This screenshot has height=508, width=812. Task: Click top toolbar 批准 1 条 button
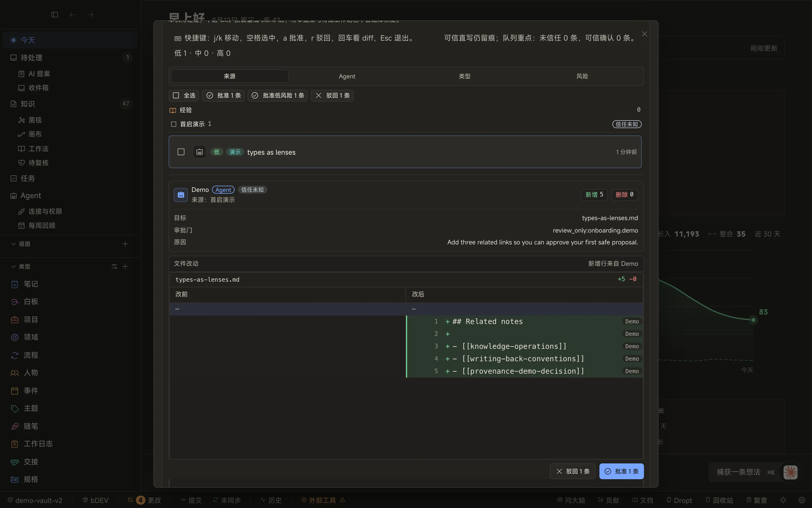[223, 95]
